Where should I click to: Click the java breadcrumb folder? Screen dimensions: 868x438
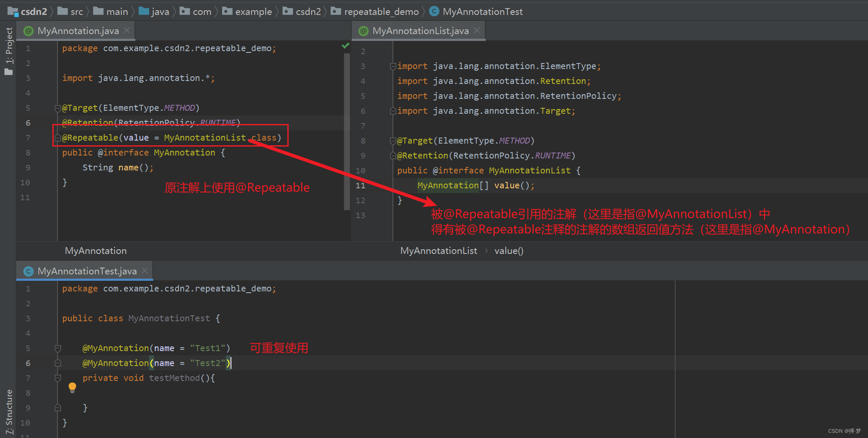[x=154, y=12]
